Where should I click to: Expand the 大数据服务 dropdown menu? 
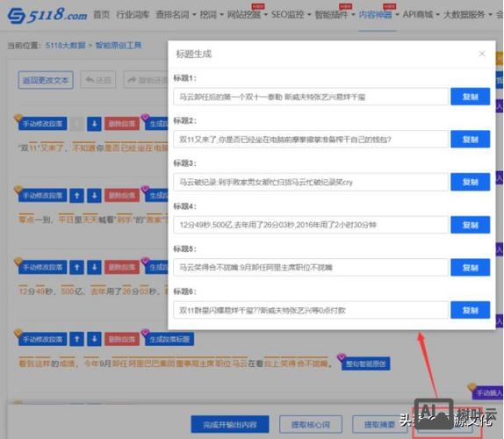click(x=467, y=14)
